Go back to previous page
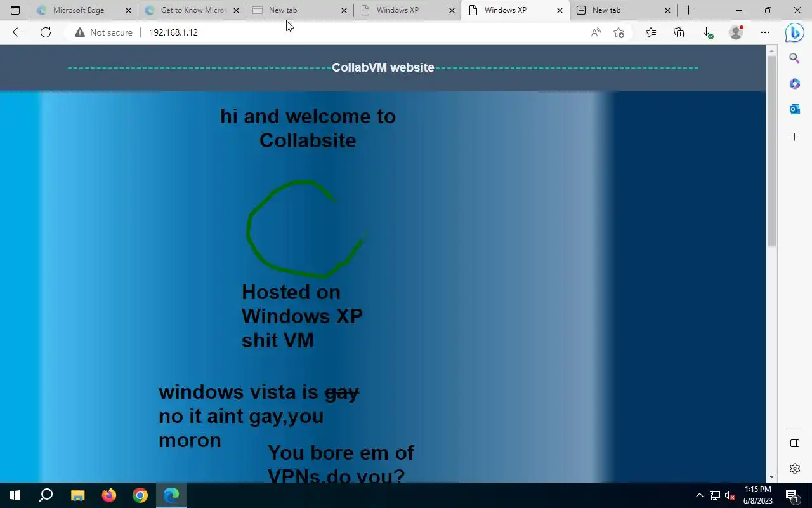Viewport: 812px width, 508px height. click(18, 32)
